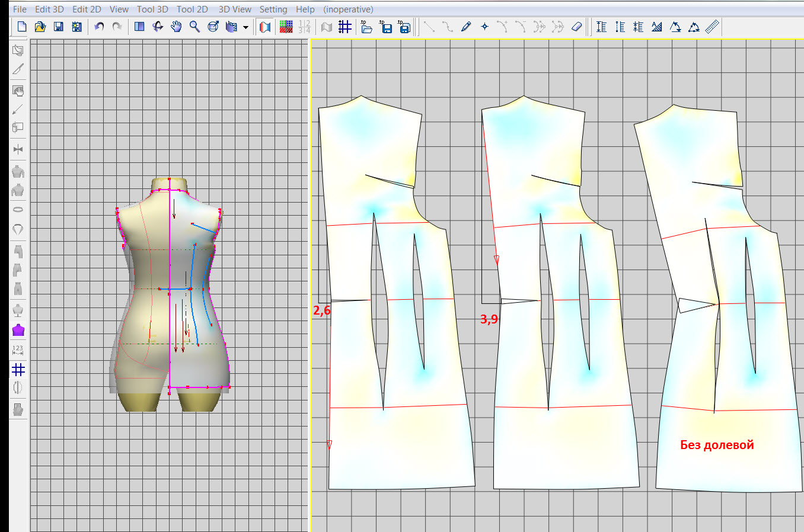Viewport: 804px width, 532px height.
Task: Expand the dropdown arrow beside view cube
Action: 245,27
